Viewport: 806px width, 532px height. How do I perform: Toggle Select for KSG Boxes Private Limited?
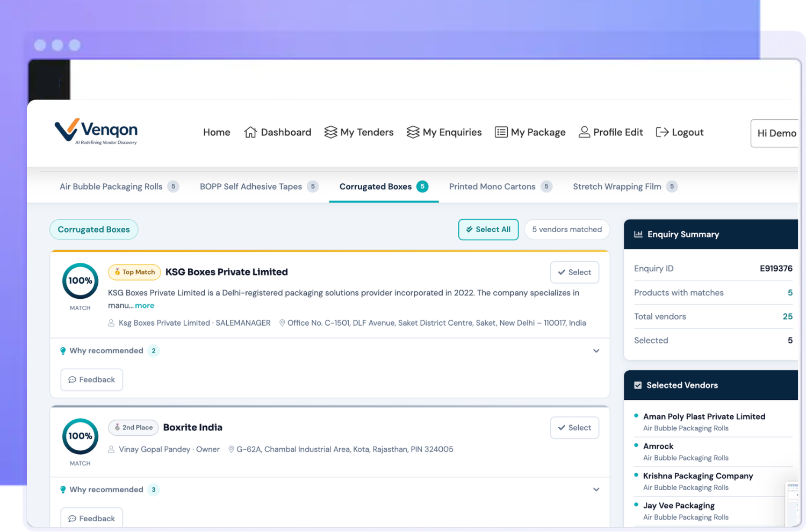(x=574, y=272)
